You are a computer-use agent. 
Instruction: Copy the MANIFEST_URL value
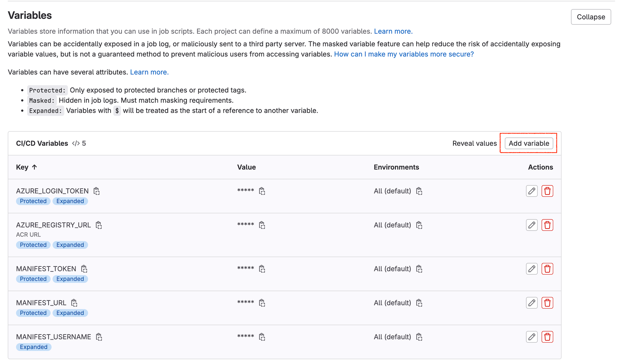click(x=262, y=303)
